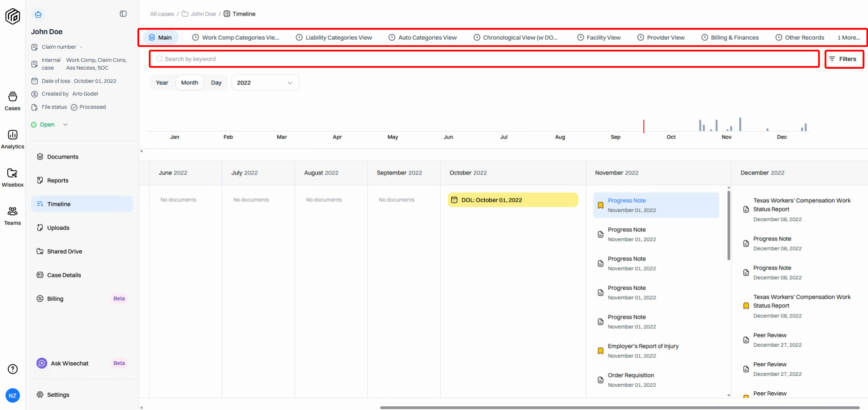Click the collapse arrow below month chart
This screenshot has height=410, width=868.
tap(142, 151)
